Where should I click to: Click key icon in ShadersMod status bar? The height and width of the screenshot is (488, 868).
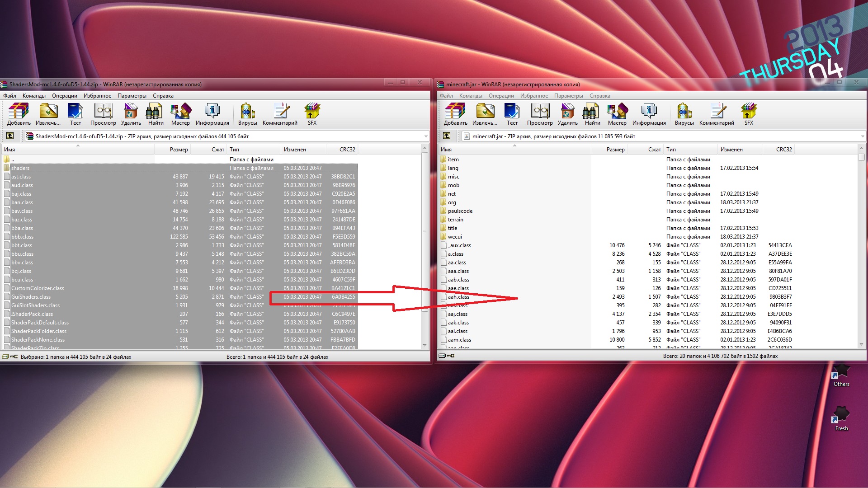click(x=14, y=357)
